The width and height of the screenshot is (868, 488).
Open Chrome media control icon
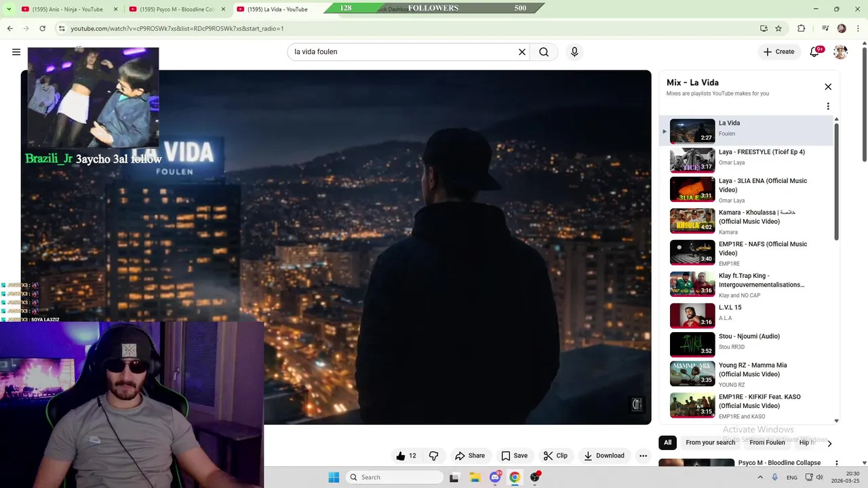coord(825,28)
